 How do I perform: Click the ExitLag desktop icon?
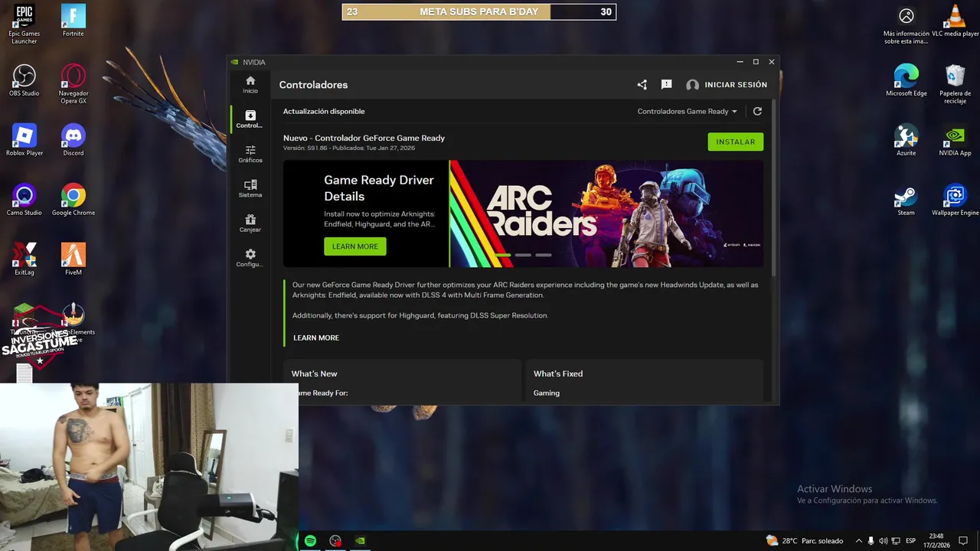click(24, 259)
